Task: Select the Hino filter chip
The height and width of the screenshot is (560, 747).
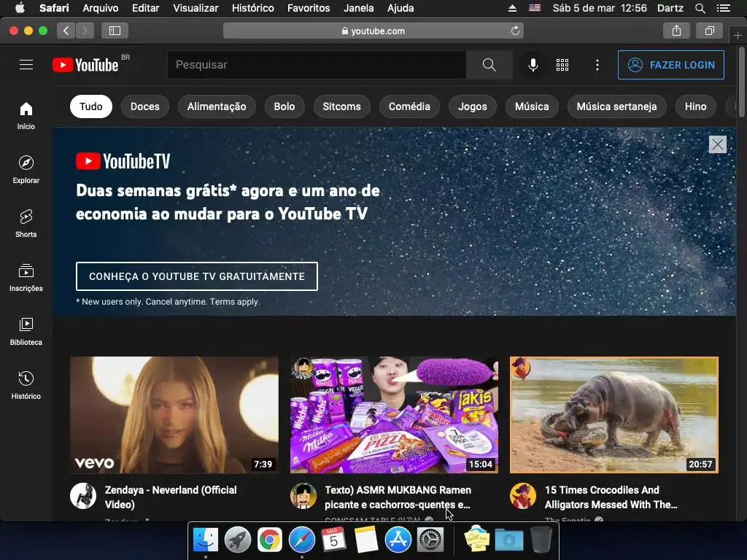Action: [x=695, y=106]
